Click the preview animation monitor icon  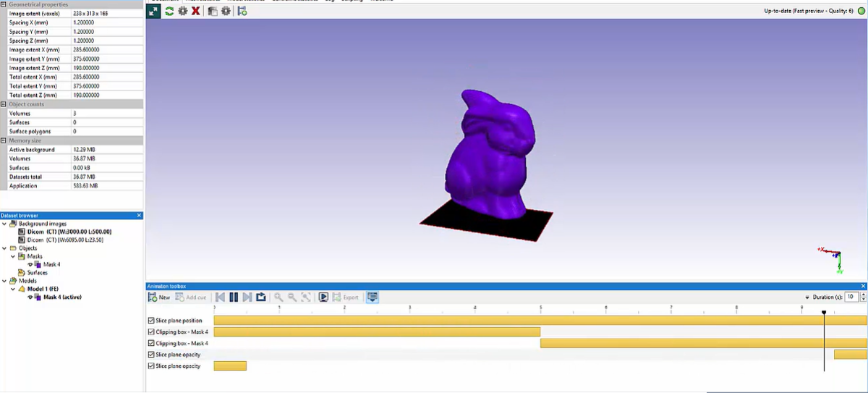323,297
